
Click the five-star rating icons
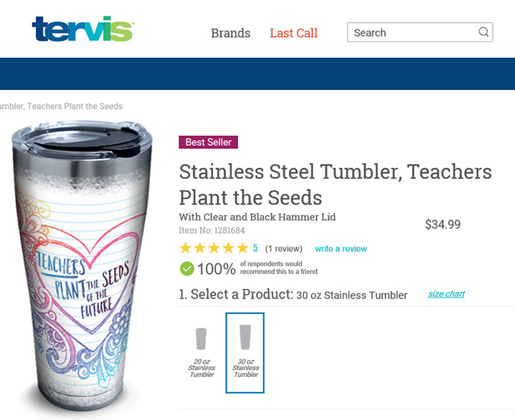coord(213,248)
